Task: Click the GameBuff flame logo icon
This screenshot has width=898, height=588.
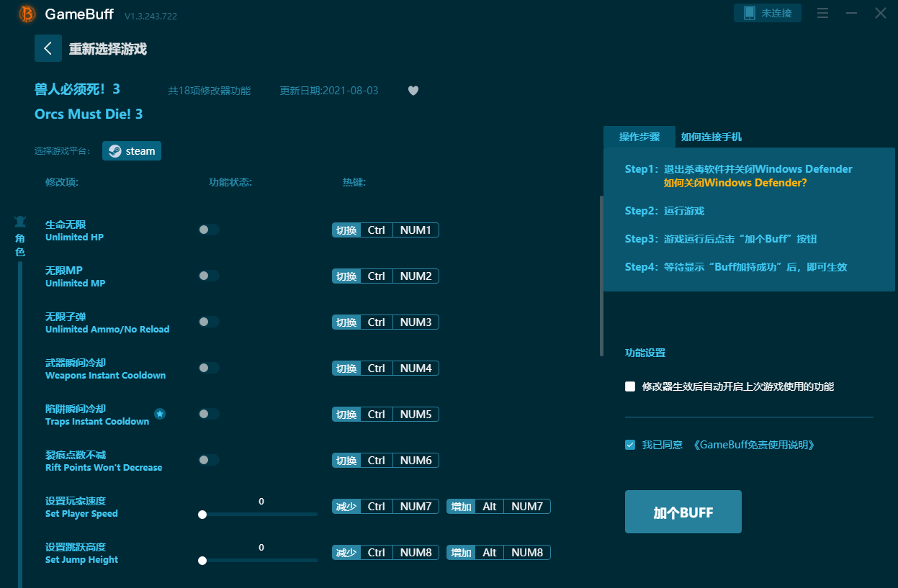Action: point(27,14)
